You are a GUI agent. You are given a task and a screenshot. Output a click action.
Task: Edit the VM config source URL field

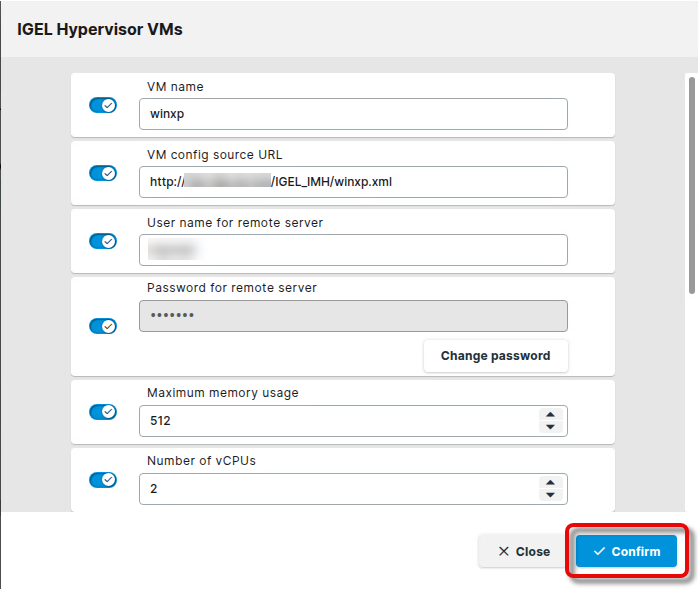(353, 182)
